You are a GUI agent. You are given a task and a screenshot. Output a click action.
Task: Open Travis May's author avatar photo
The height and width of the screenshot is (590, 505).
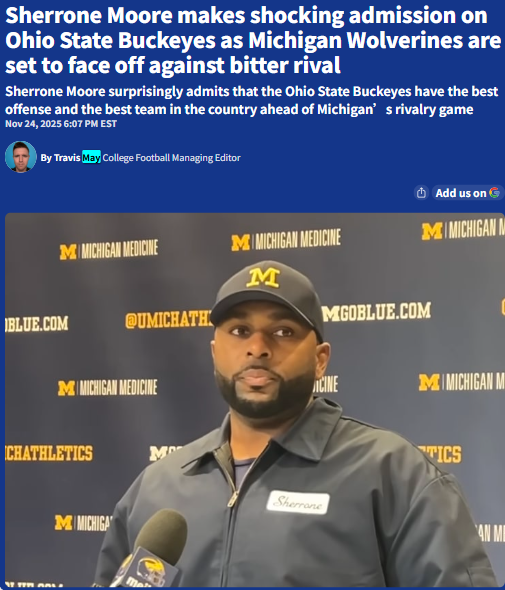click(21, 157)
